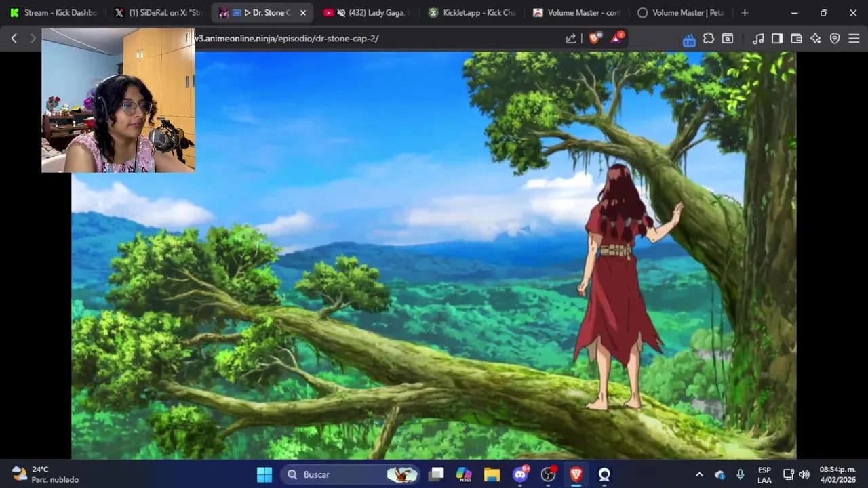
Task: Toggle the browser sidebar panel icon
Action: 777,39
